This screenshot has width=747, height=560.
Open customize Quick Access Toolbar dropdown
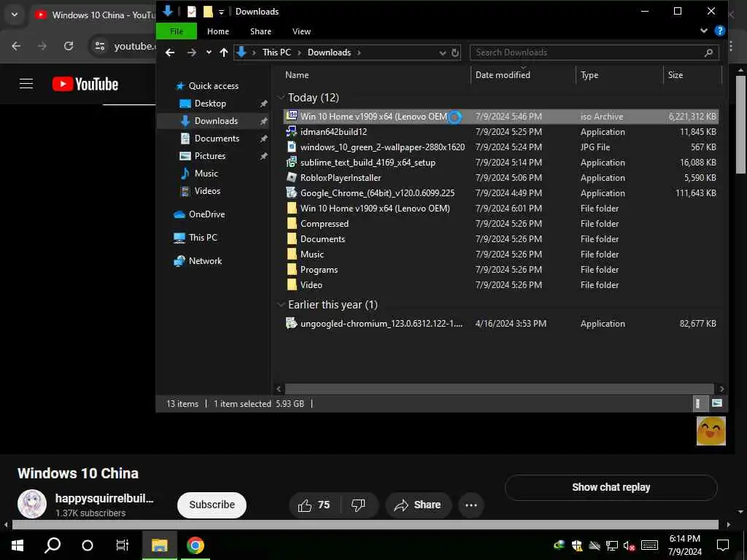click(221, 12)
